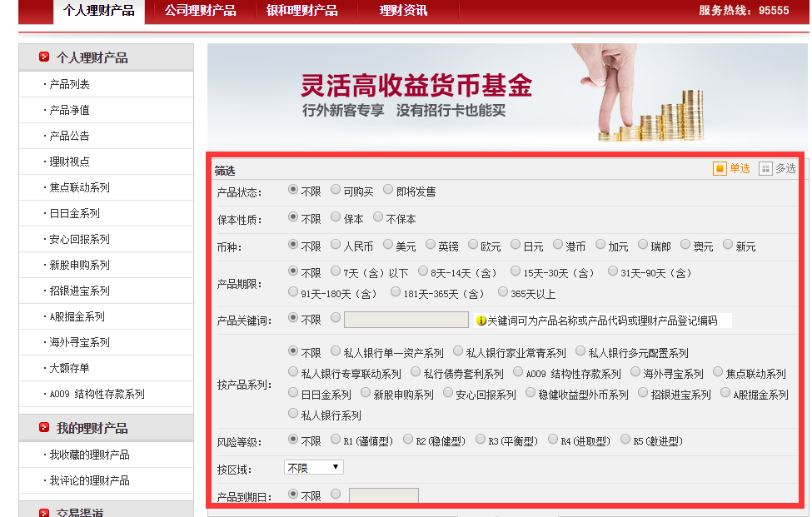Open the 理财资讯 tab
This screenshot has width=812, height=517.
pos(402,12)
